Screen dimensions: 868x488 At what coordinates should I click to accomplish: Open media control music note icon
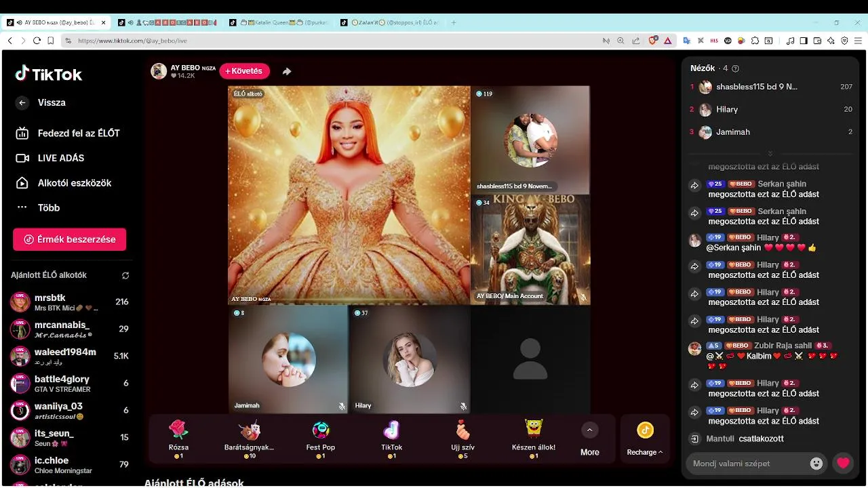click(791, 41)
